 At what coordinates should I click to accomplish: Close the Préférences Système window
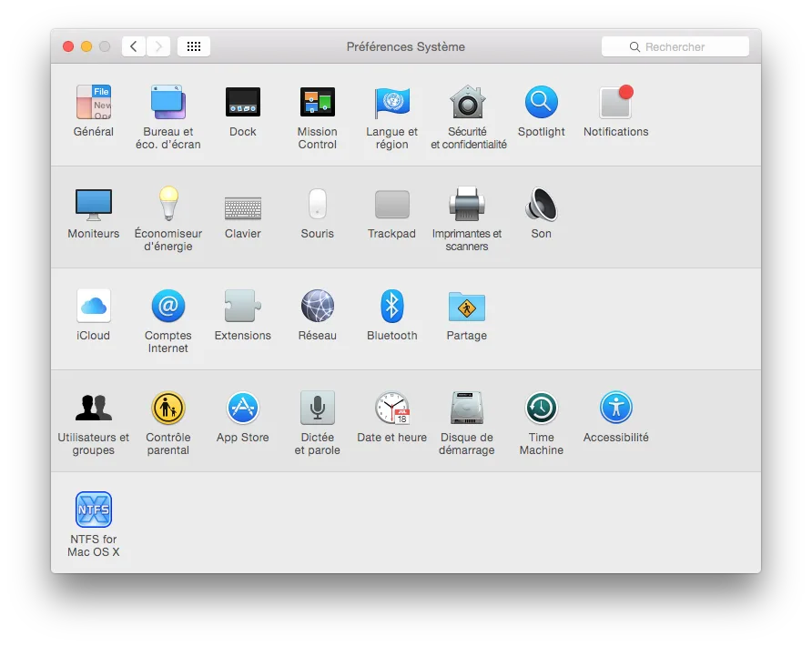(x=68, y=46)
